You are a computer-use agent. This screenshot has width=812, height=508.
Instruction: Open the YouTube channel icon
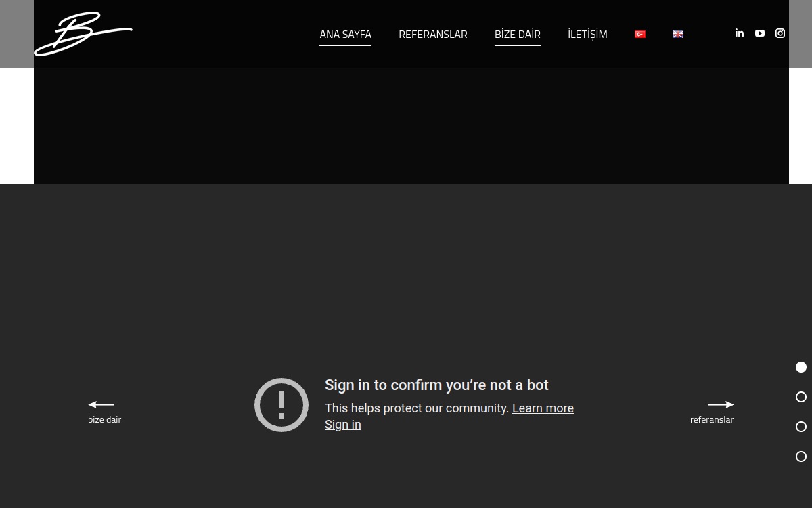[x=760, y=33]
